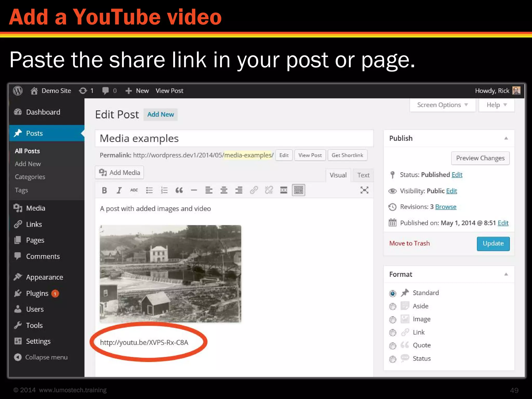Browse post revisions link
Viewport: 532px width, 399px height.
click(446, 207)
